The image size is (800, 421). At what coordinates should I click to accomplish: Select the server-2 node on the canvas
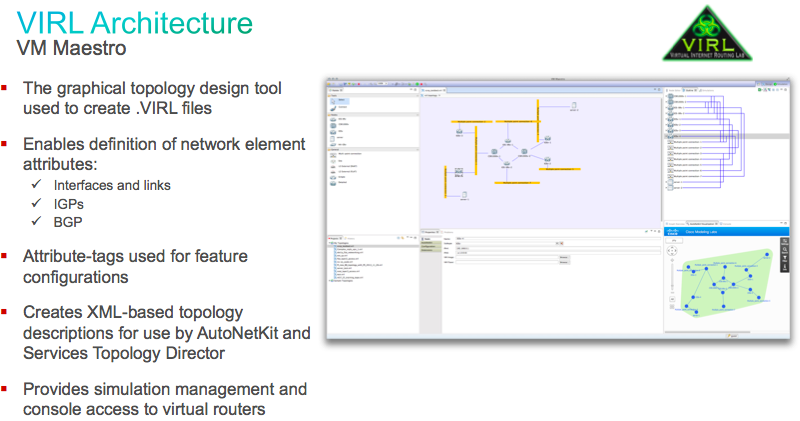pyautogui.click(x=574, y=106)
